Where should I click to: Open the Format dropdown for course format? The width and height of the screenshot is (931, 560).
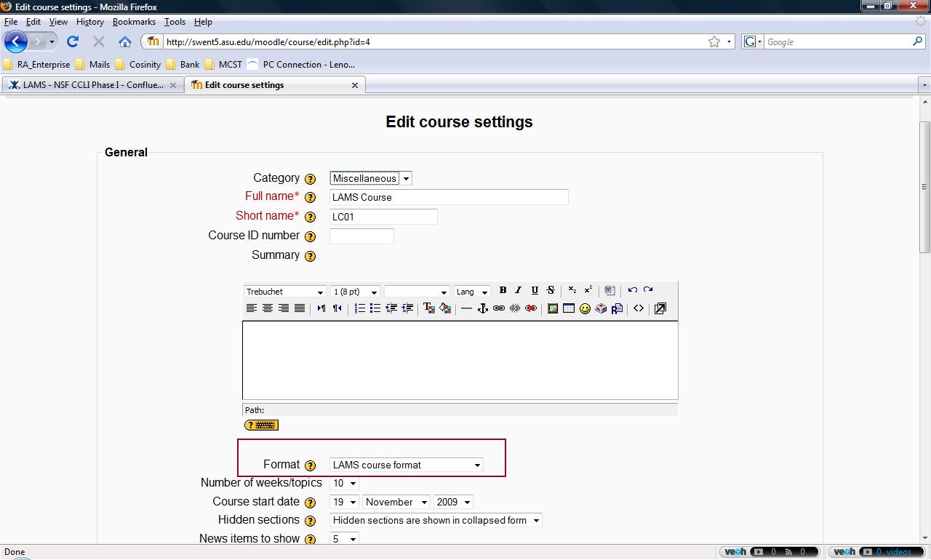(406, 465)
